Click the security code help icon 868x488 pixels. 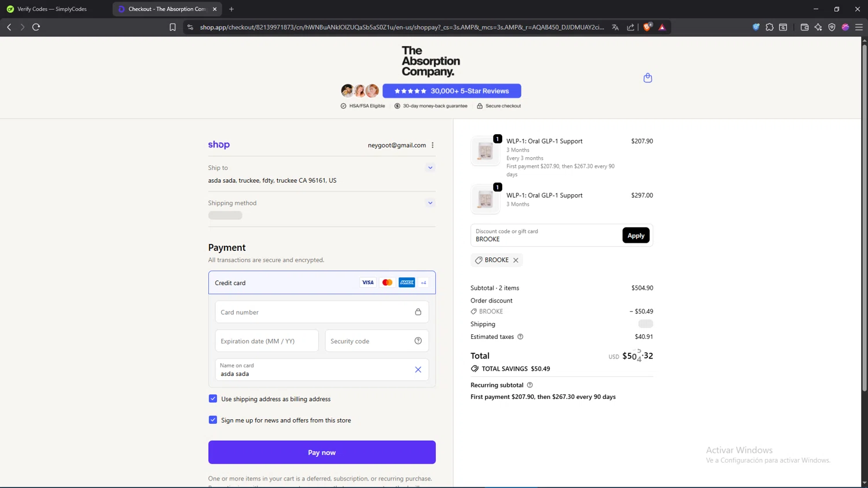[418, 341]
